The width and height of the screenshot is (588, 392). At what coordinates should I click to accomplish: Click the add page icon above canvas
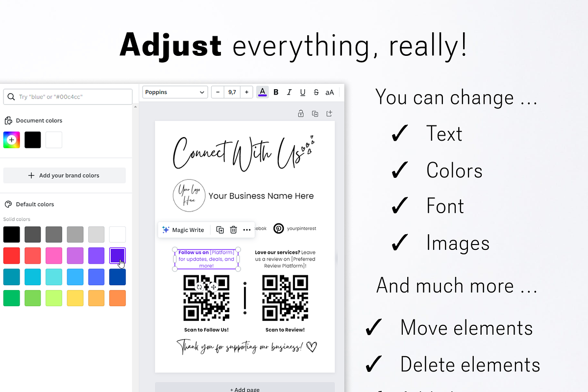[329, 114]
